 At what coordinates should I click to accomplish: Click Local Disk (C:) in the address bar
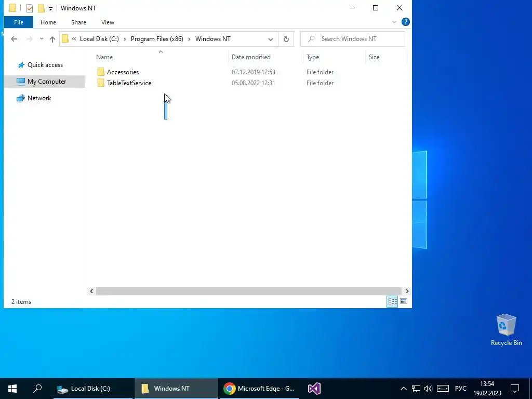[99, 39]
